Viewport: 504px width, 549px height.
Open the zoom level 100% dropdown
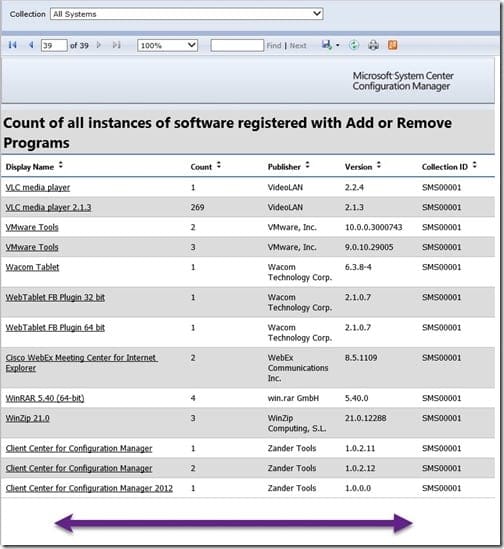click(x=167, y=46)
